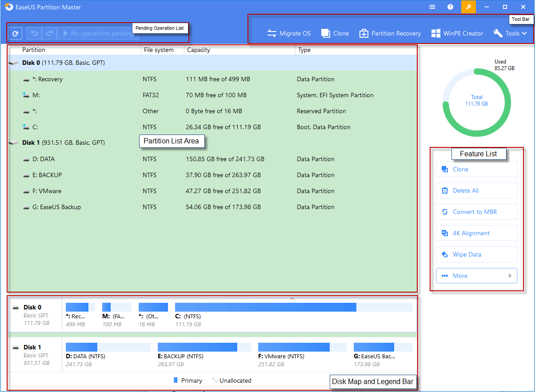Select the D: DATA partition row
This screenshot has height=392, width=535.
click(212, 159)
